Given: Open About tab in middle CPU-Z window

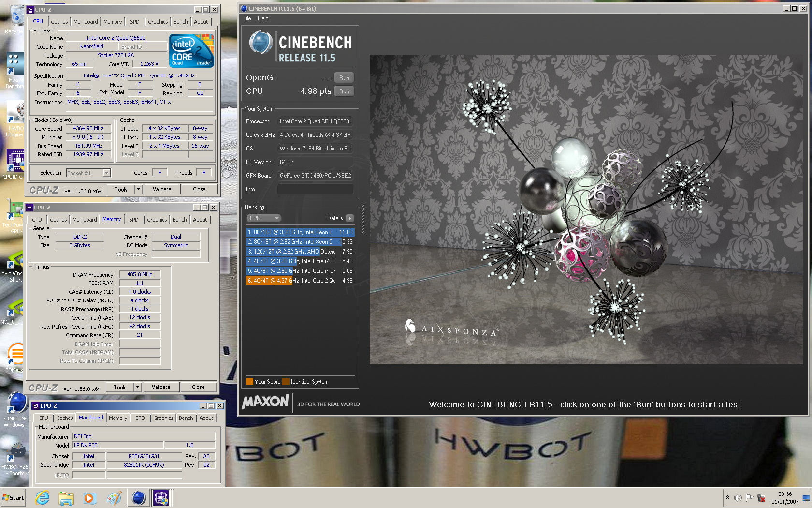Looking at the screenshot, I should pyautogui.click(x=200, y=220).
